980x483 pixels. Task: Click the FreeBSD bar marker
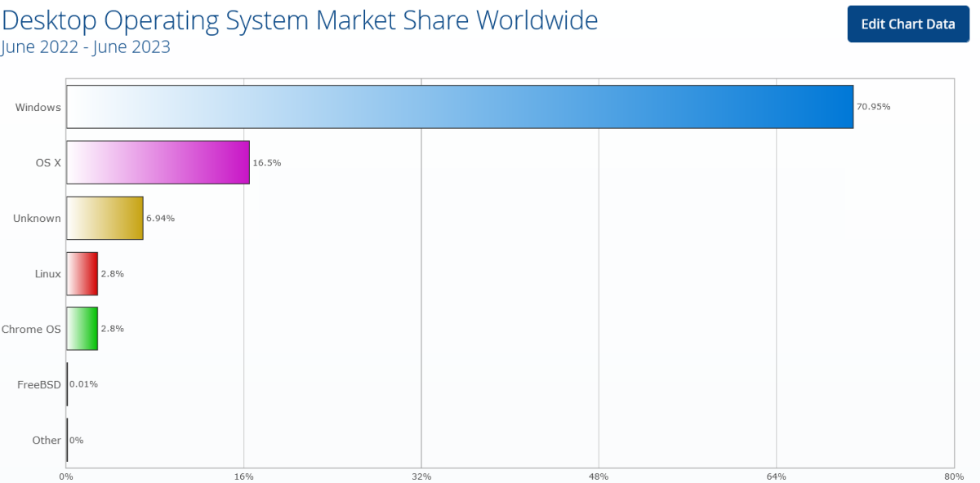(67, 384)
